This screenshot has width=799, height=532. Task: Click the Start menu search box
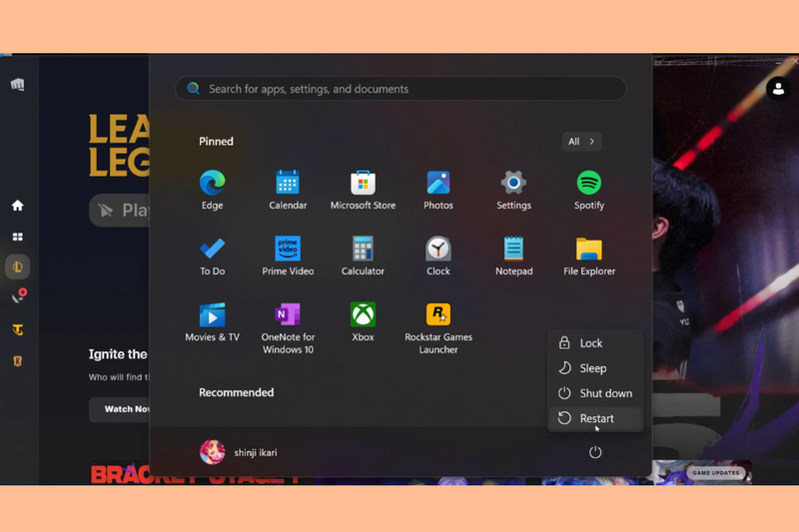[x=400, y=89]
